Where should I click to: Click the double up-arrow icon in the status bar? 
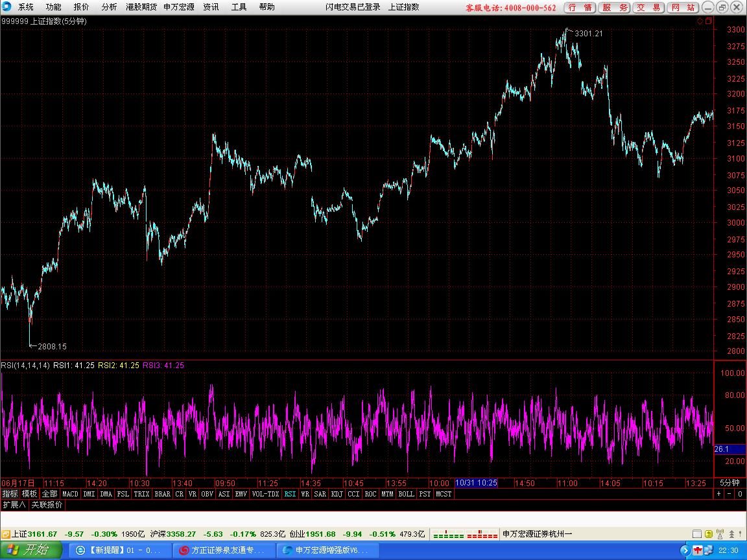click(x=731, y=534)
